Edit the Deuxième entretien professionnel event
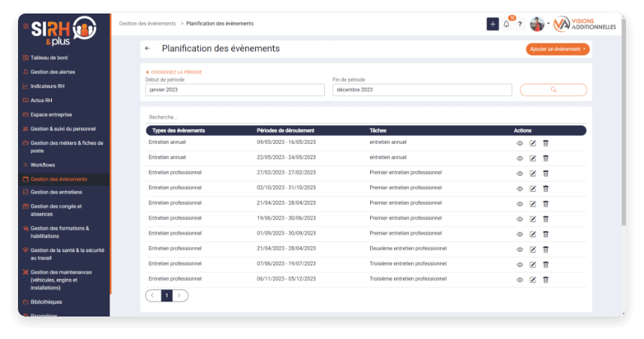The width and height of the screenshot is (644, 339). [533, 250]
